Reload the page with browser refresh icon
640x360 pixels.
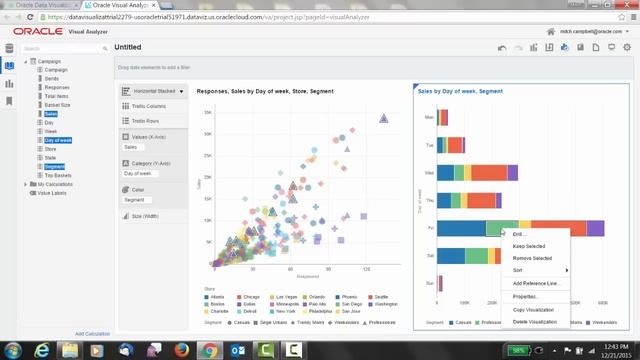(x=30, y=17)
